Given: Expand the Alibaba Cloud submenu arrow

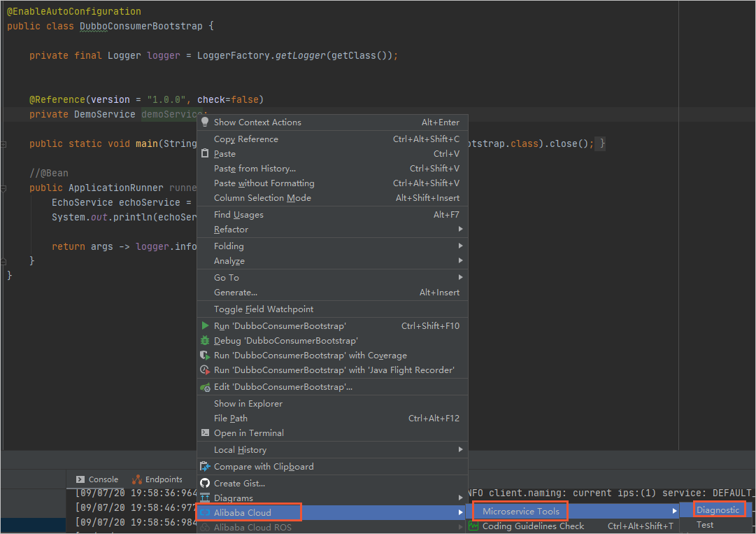Looking at the screenshot, I should pos(460,512).
